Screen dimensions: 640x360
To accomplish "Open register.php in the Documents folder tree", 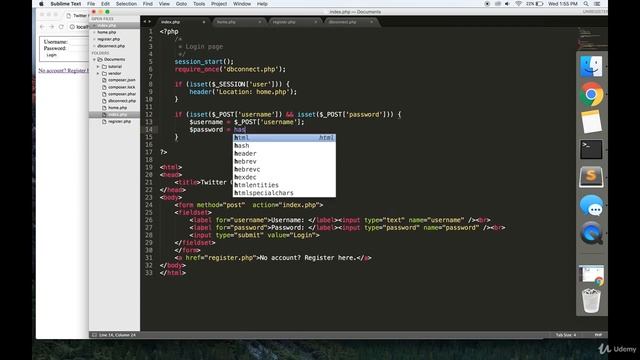I will click(x=120, y=122).
